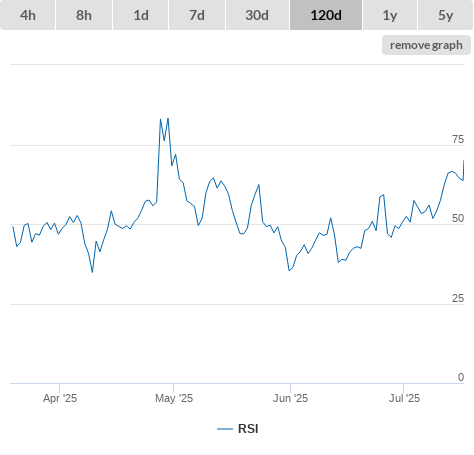
Task: Switch chart to 30d range
Action: [x=257, y=15]
